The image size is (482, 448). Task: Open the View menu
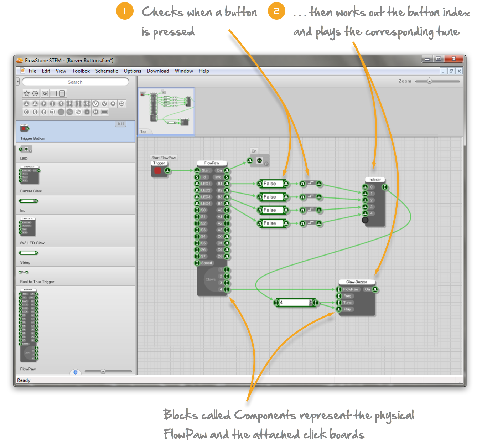tap(61, 71)
